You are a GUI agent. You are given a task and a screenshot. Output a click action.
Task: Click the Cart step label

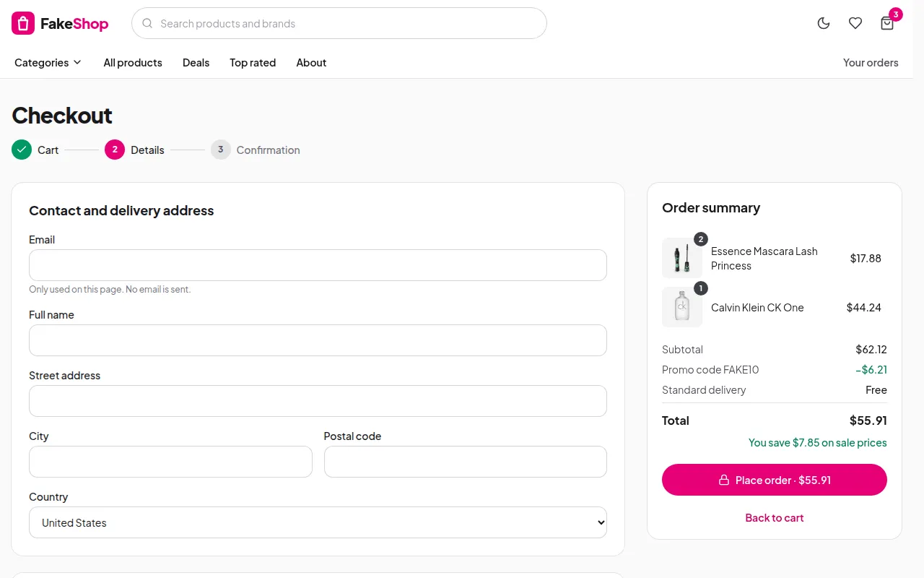pos(48,150)
